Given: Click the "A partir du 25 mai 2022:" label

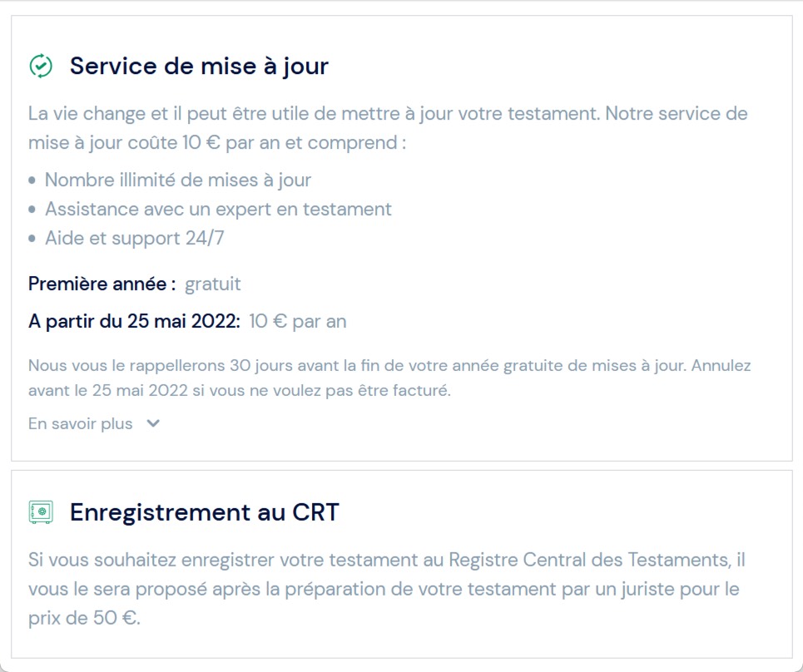Looking at the screenshot, I should coord(134,321).
